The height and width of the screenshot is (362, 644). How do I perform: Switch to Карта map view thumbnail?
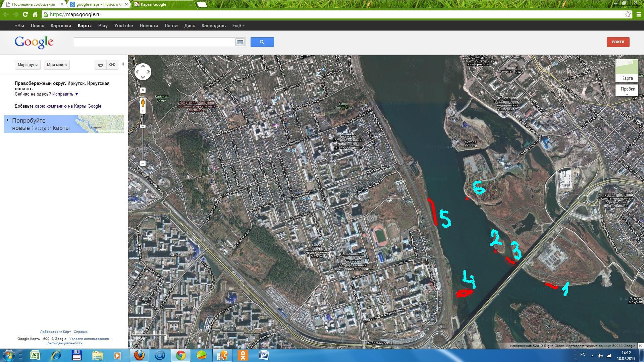[627, 71]
